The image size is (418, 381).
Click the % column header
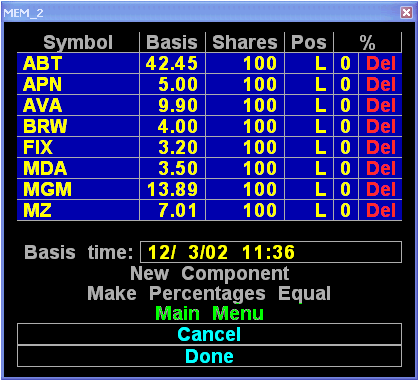click(367, 42)
